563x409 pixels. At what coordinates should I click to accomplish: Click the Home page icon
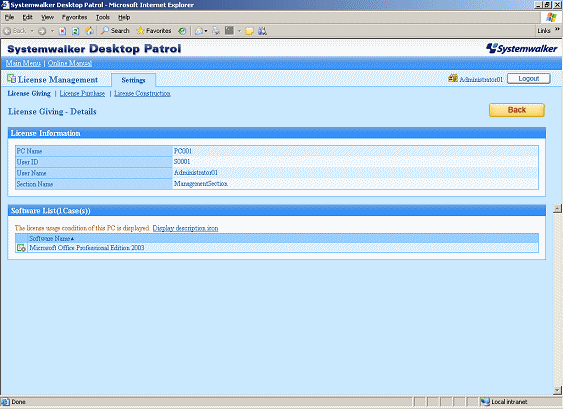click(89, 31)
